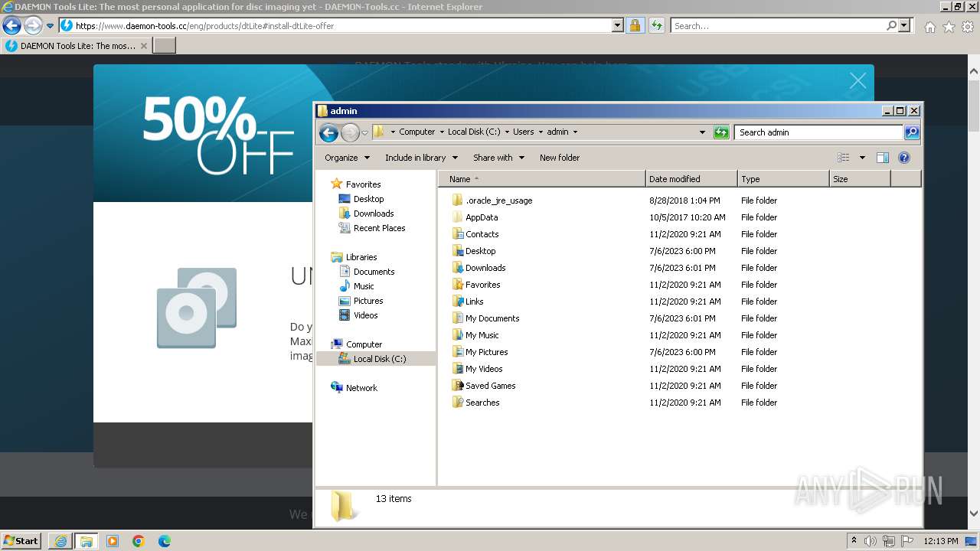This screenshot has height=551, width=980.
Task: Click the Users breadcrumb segment
Action: [524, 132]
